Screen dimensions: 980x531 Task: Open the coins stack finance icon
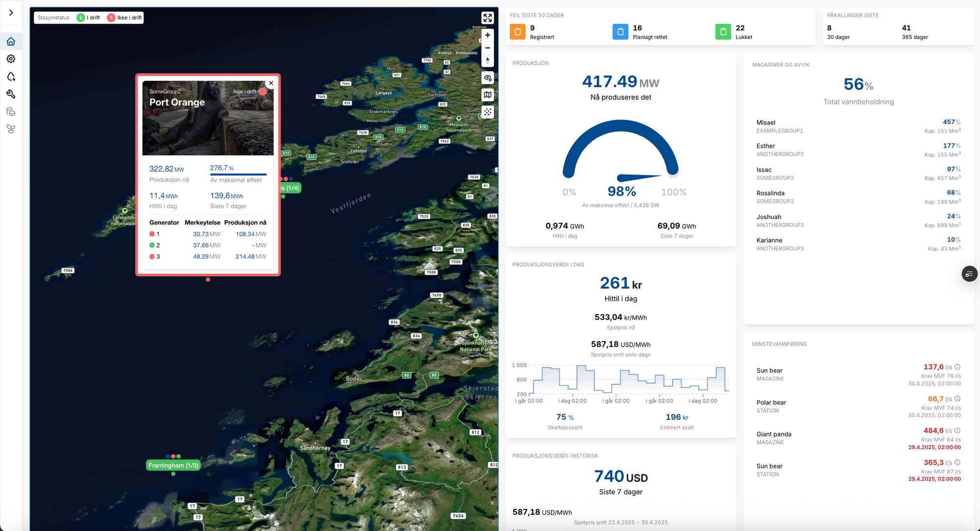(11, 112)
